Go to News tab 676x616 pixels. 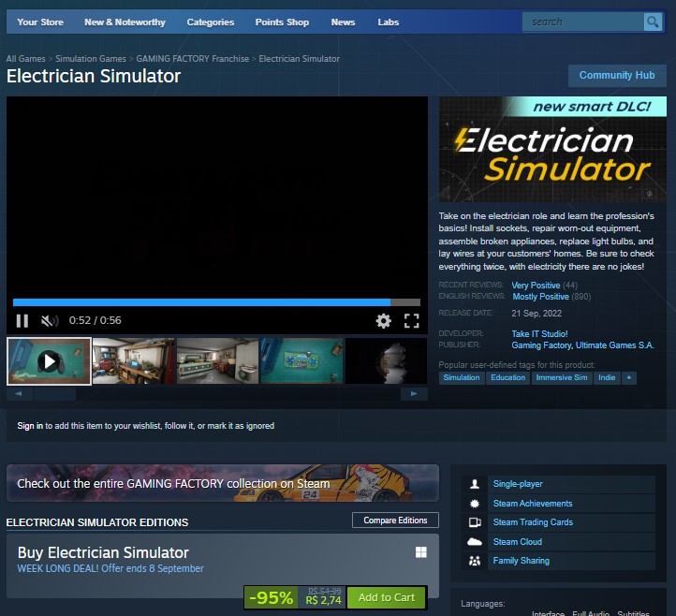[344, 22]
